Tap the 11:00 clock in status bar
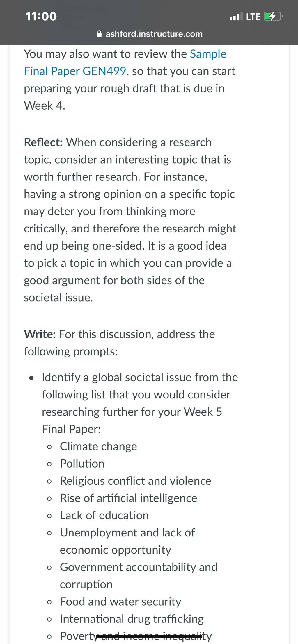Image resolution: width=298 pixels, height=644 pixels. 41,16
